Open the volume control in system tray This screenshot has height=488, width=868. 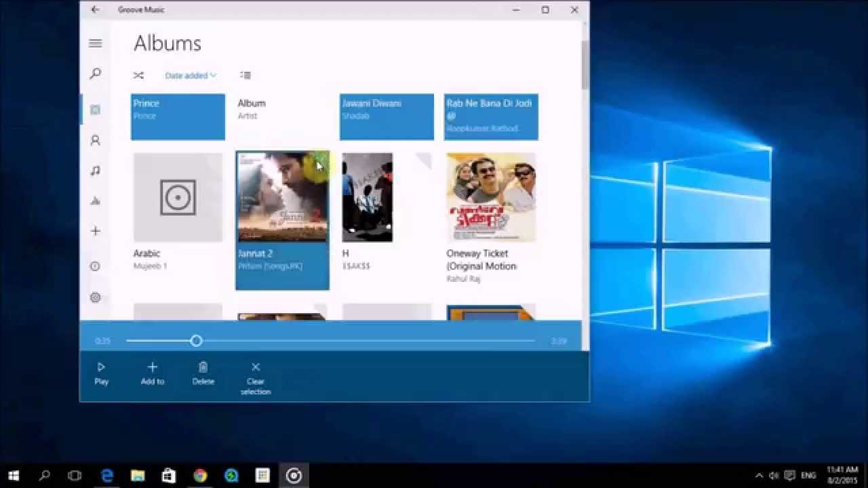tap(774, 476)
